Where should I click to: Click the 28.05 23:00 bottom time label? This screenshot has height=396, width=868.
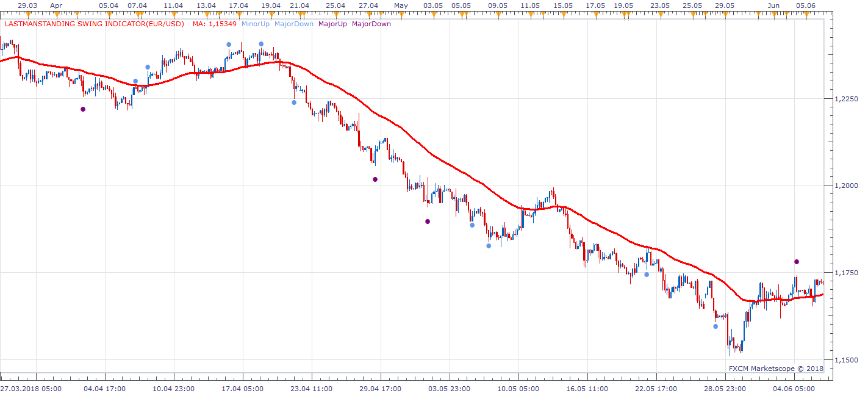coord(725,388)
